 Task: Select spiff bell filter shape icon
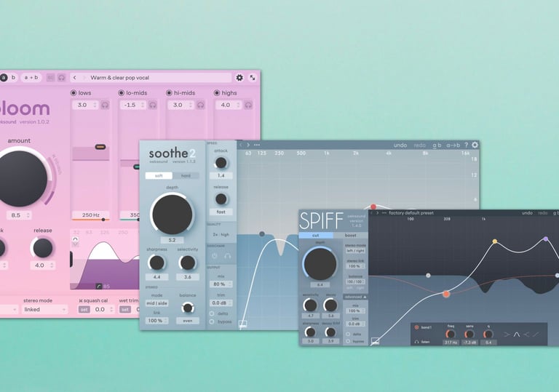516,335
